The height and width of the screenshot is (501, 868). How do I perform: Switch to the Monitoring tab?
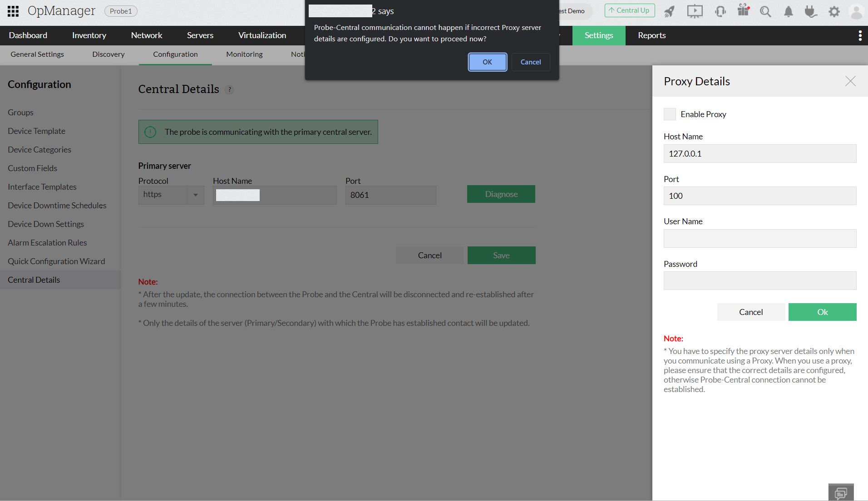pyautogui.click(x=244, y=54)
